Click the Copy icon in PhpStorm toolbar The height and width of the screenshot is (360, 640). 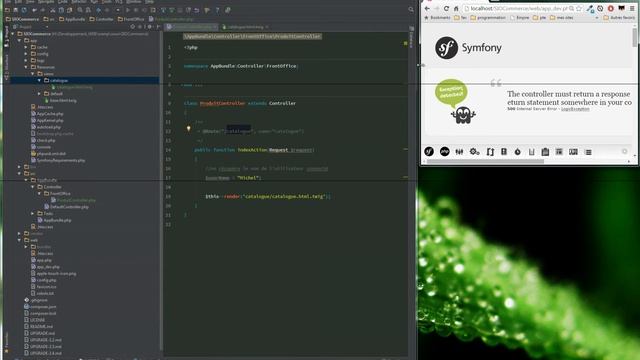click(x=61, y=10)
